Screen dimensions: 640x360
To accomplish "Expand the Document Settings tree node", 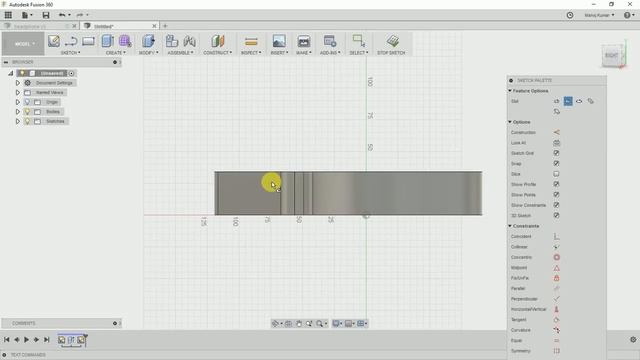I will pyautogui.click(x=18, y=83).
